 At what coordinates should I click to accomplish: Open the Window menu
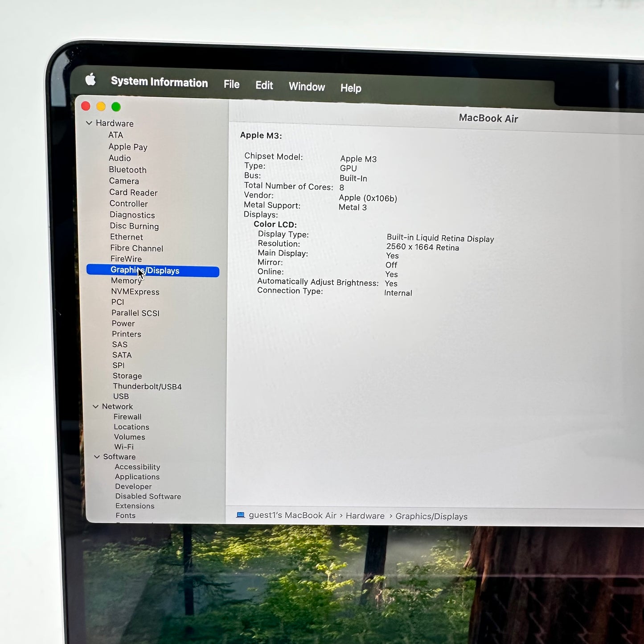307,86
